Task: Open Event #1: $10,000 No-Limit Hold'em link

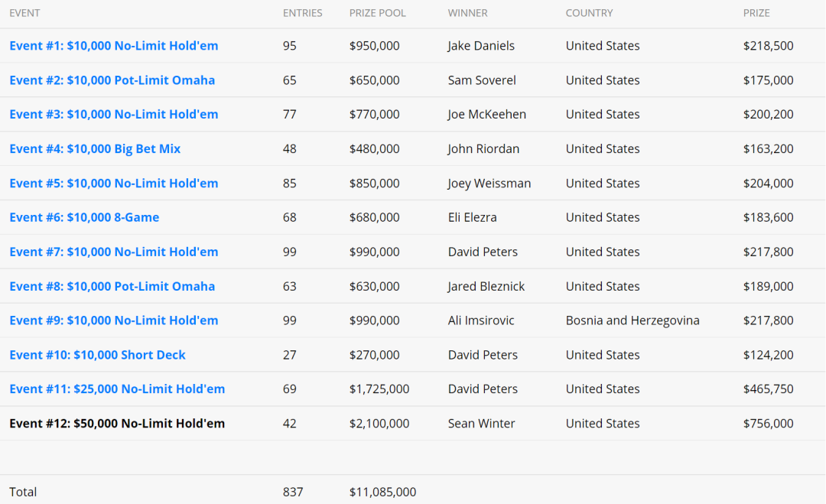Action: [114, 46]
